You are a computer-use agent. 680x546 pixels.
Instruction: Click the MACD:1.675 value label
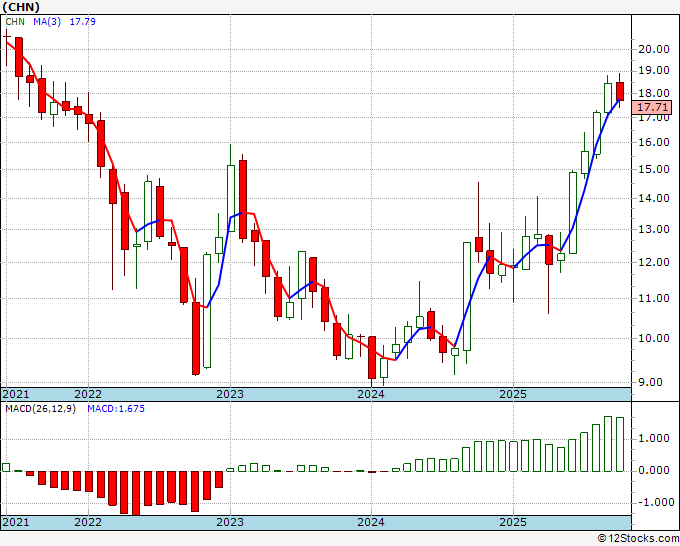pyautogui.click(x=116, y=409)
